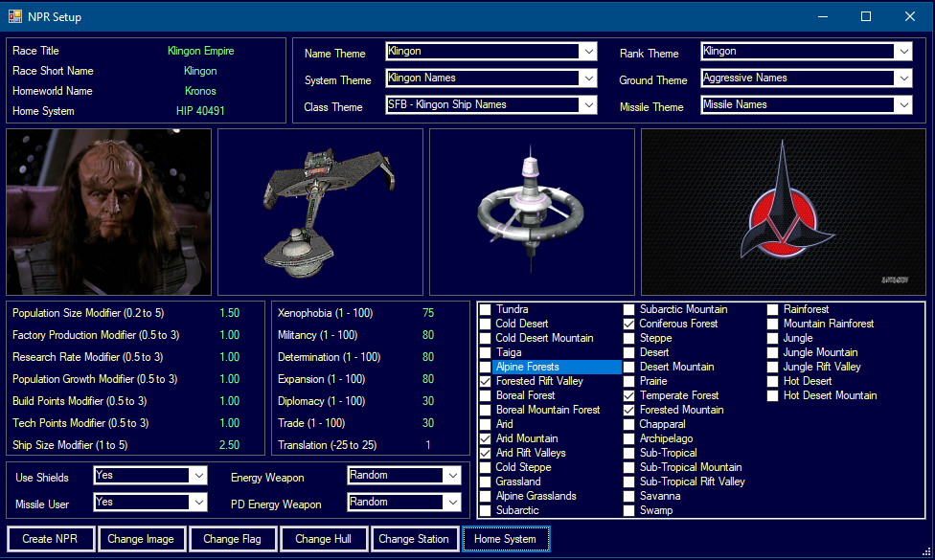Click the Population Size Modifier value 1.50

pyautogui.click(x=230, y=313)
